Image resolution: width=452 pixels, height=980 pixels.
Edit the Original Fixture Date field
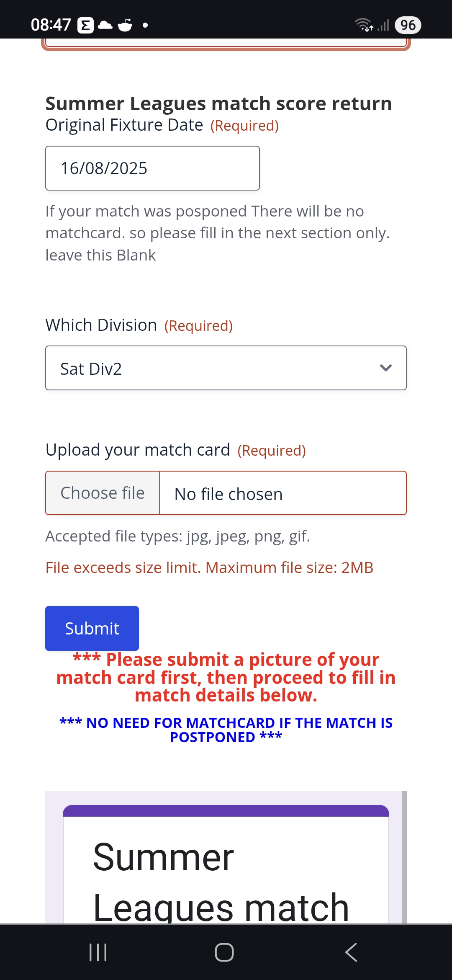(x=152, y=168)
